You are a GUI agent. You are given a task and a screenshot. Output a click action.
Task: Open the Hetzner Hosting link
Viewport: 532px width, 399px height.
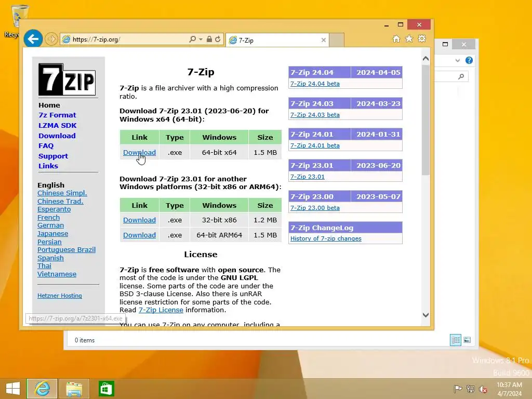point(59,296)
